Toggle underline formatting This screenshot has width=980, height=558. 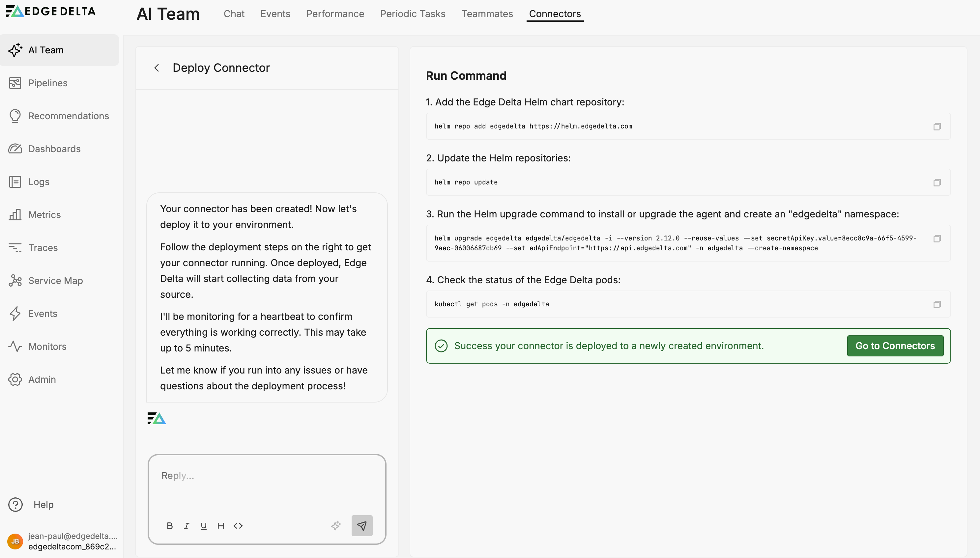click(x=204, y=525)
